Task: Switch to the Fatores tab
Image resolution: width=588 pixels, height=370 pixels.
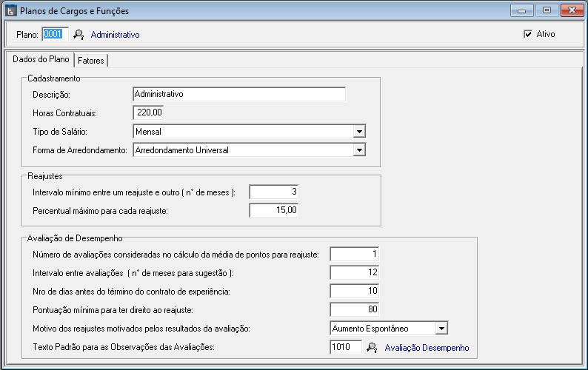Action: pos(91,61)
